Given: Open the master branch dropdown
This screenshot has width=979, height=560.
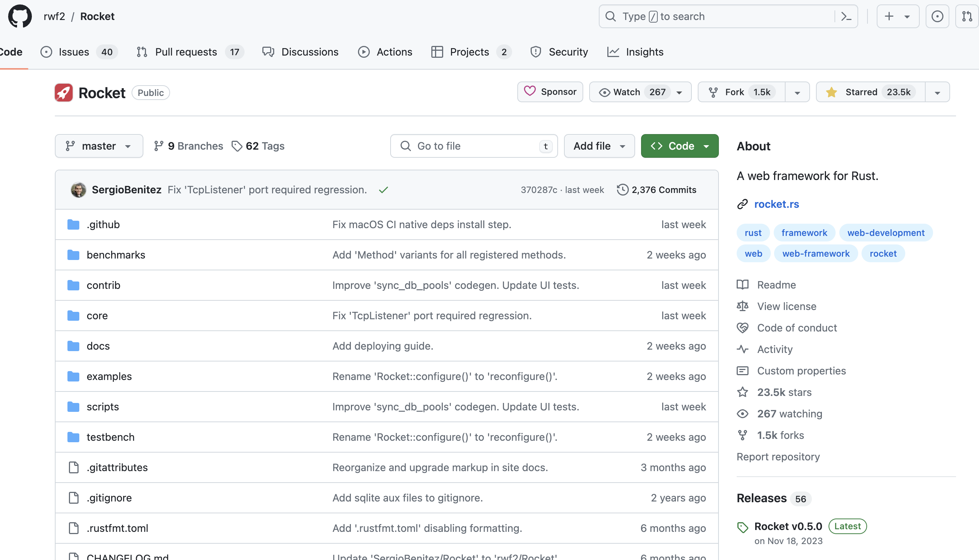Looking at the screenshot, I should point(99,146).
